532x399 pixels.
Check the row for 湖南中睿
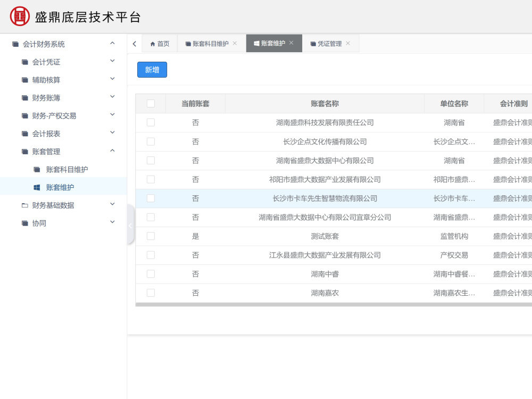pos(151,274)
